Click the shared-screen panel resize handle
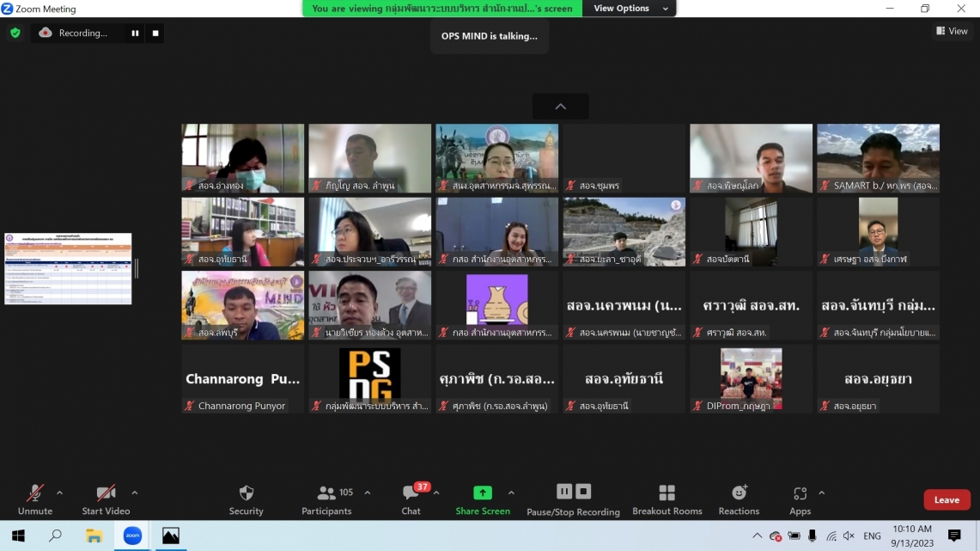Image resolution: width=980 pixels, height=551 pixels. (137, 269)
